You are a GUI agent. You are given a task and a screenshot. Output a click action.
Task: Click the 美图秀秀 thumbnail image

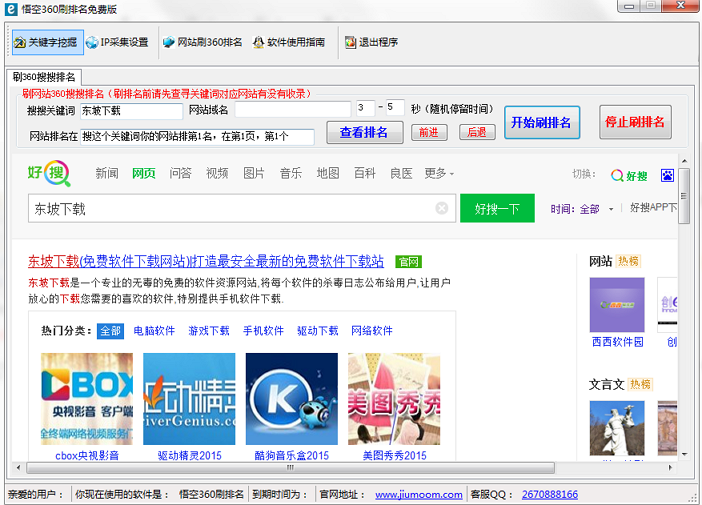coord(394,399)
